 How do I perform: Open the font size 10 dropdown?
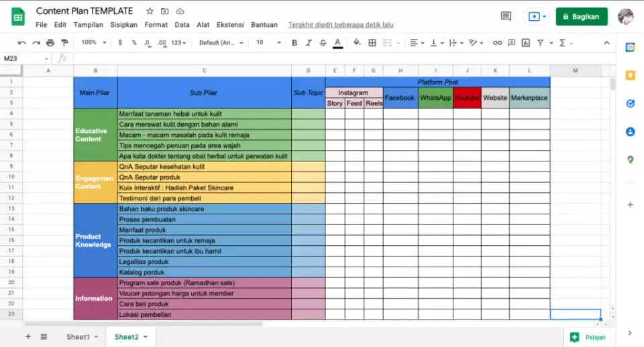tap(268, 43)
